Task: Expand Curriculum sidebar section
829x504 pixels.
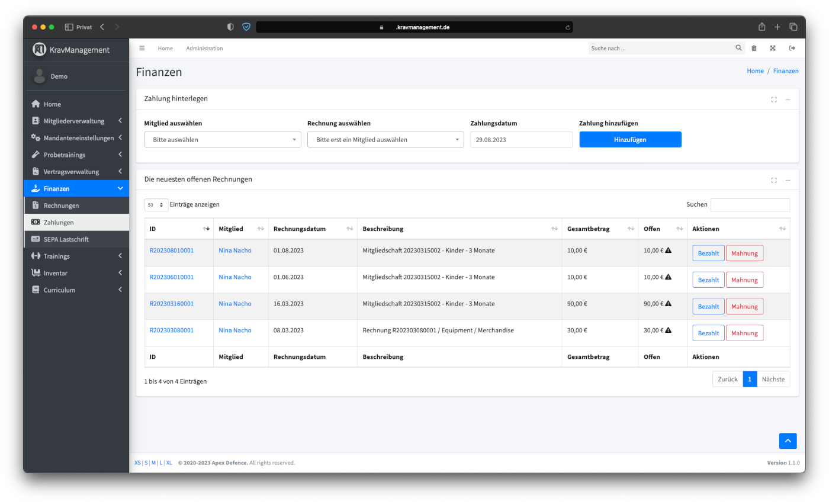Action: (x=77, y=290)
